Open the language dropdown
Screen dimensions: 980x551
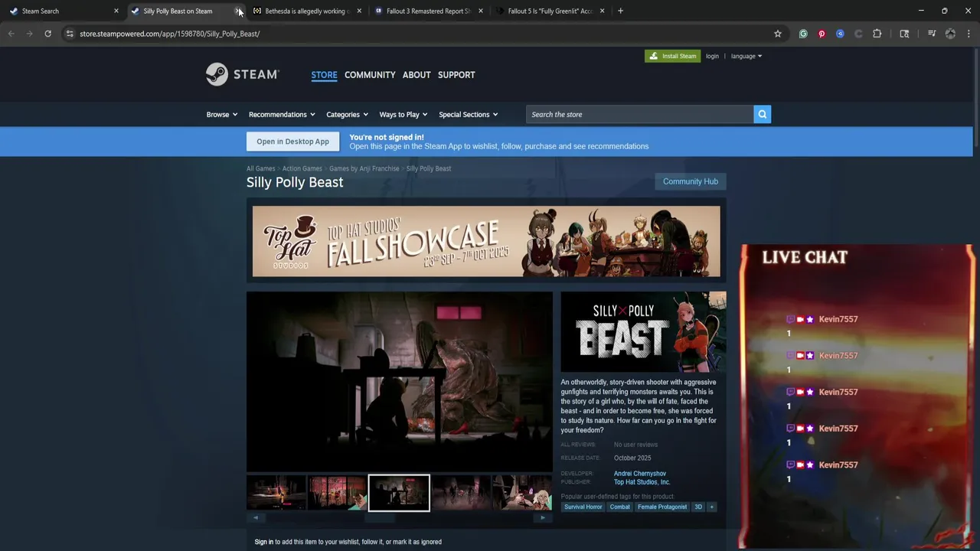pos(746,56)
